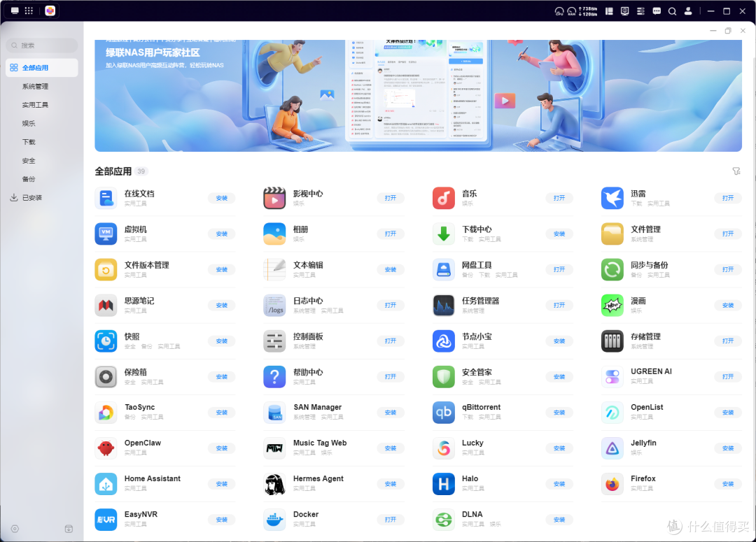Click the Music Tag Web icon
The width and height of the screenshot is (756, 542).
pos(274,448)
